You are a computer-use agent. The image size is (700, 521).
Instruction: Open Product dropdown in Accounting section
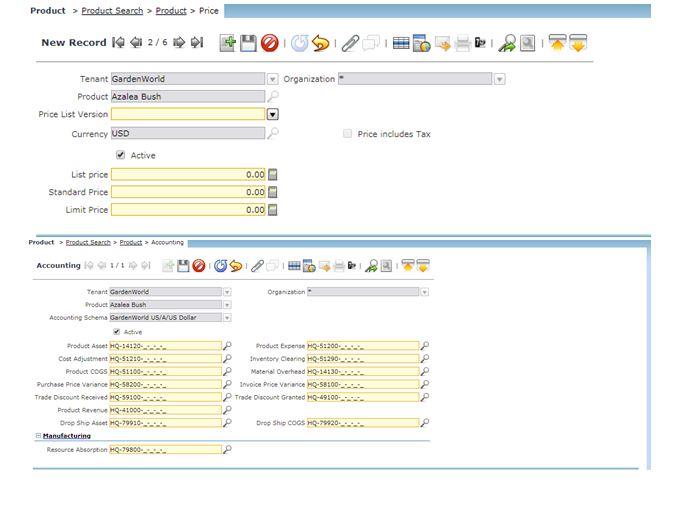coord(227,305)
